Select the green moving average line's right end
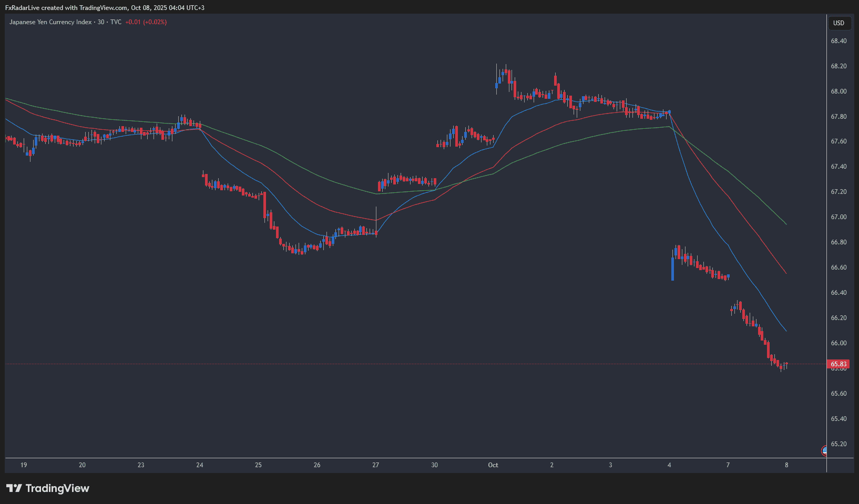Screen dimensions: 859x504 785,223
